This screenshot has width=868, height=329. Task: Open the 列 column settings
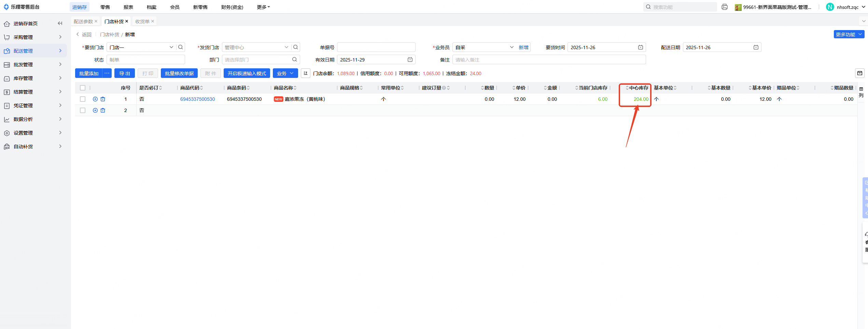coord(861,92)
